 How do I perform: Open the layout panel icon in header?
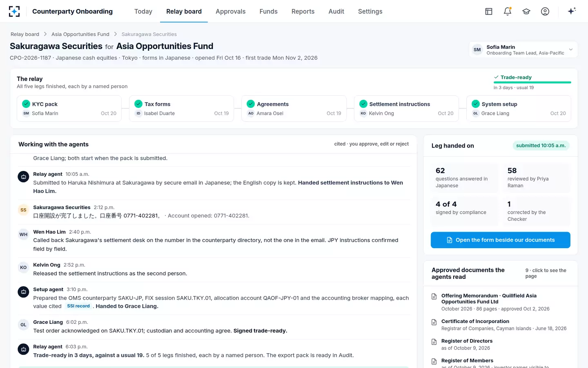point(489,11)
